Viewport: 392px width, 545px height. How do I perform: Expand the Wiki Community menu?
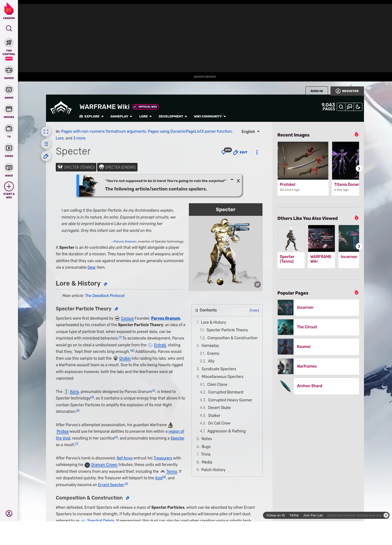click(210, 116)
